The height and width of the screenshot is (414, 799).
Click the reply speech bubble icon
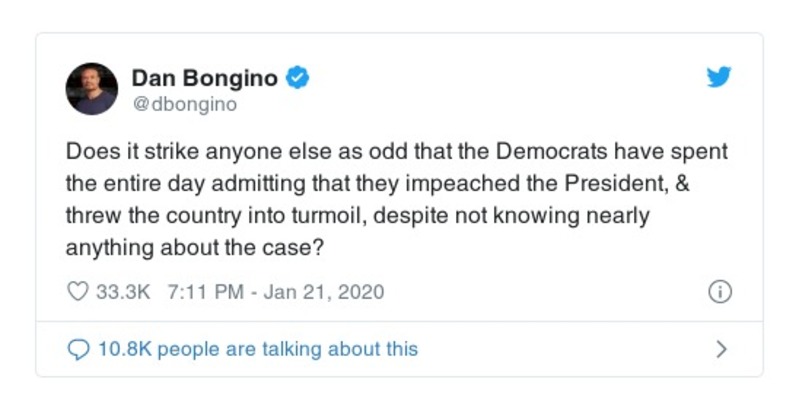pyautogui.click(x=77, y=349)
